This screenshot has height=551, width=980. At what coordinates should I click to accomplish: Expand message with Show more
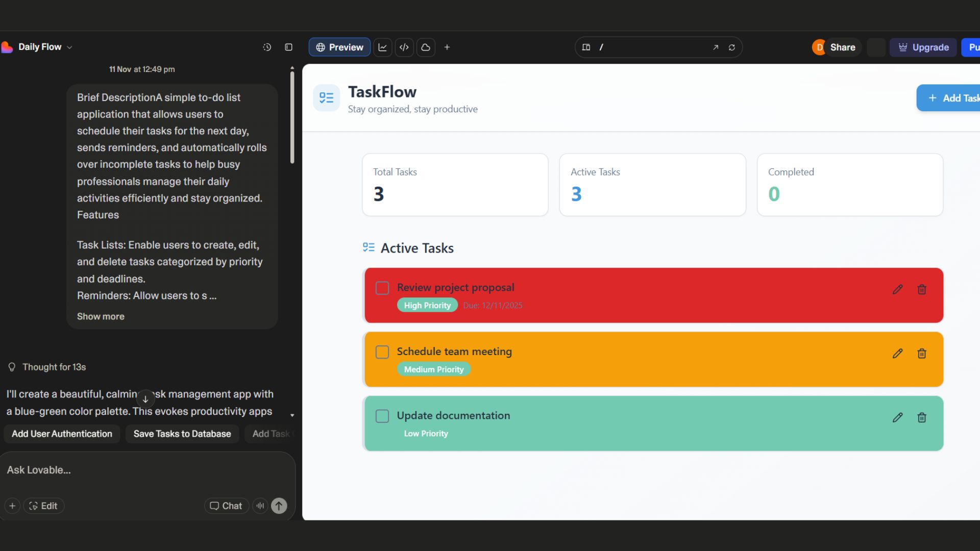coord(101,316)
